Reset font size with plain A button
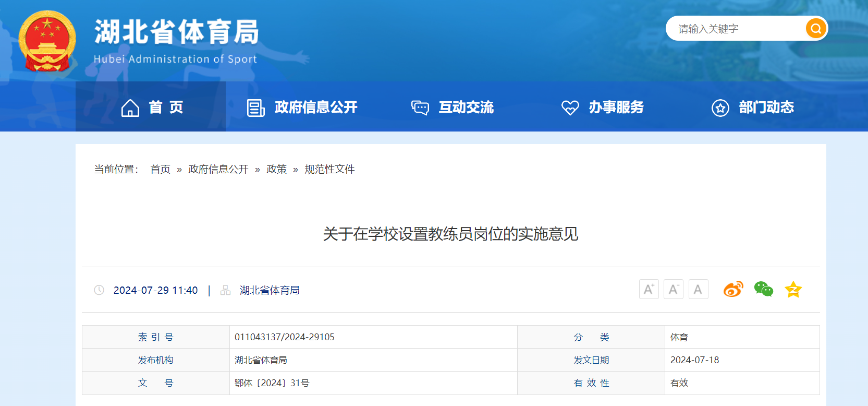The height and width of the screenshot is (406, 868). tap(698, 289)
